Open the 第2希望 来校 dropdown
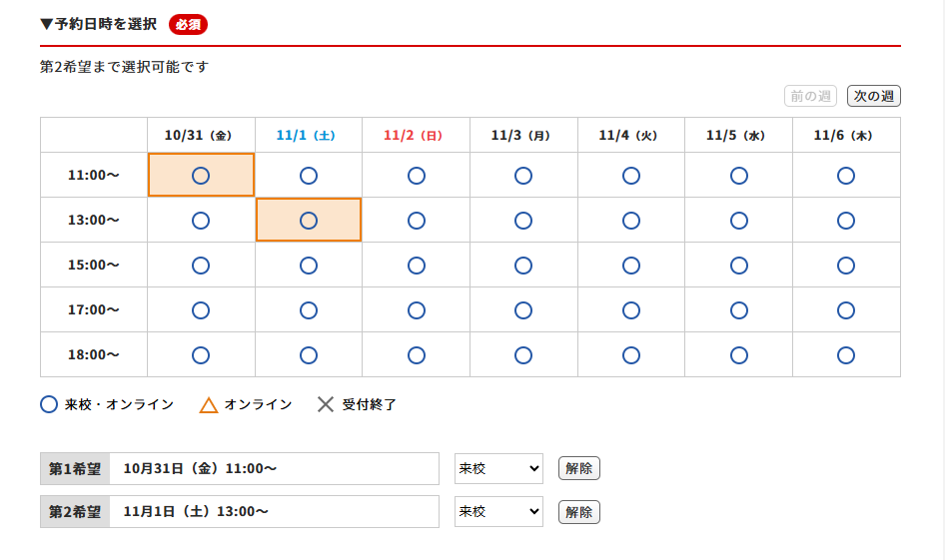Viewport: 945px width, 560px height. pyautogui.click(x=498, y=512)
